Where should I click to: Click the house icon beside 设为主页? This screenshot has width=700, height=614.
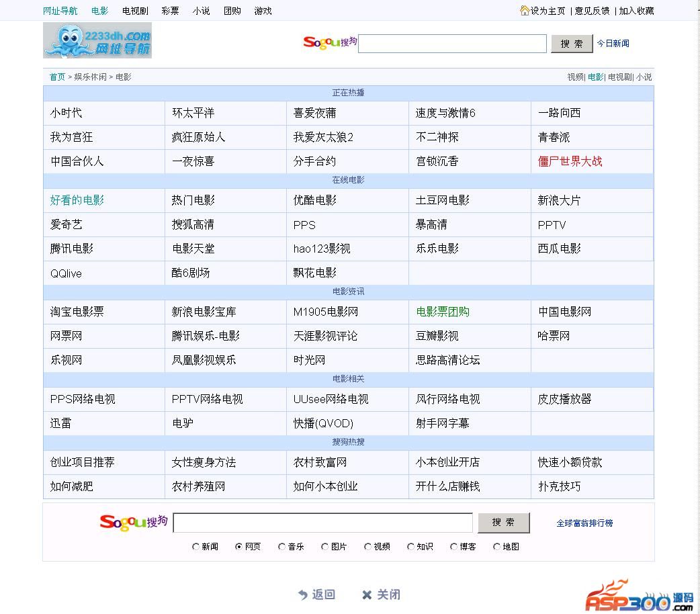[x=525, y=10]
